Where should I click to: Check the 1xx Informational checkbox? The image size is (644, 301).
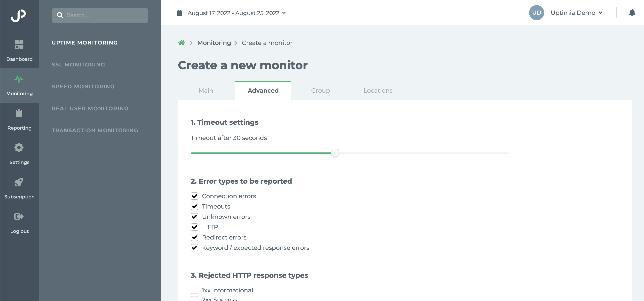point(194,290)
